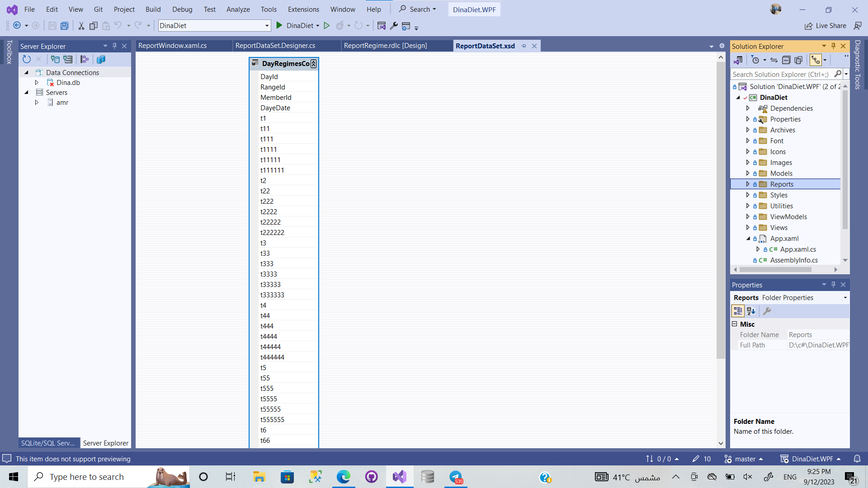Click Connect to Database icon in Server Explorer
868x488 pixels.
click(55, 59)
